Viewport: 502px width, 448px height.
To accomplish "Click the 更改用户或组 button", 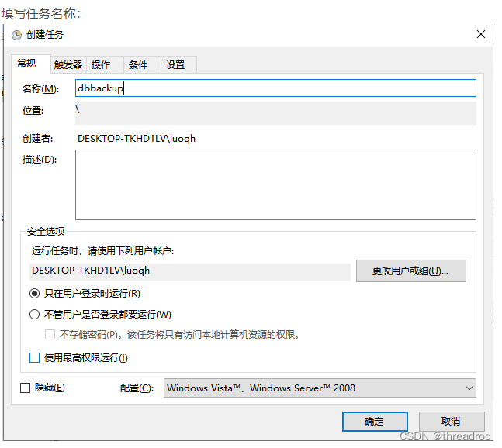I will tap(410, 271).
